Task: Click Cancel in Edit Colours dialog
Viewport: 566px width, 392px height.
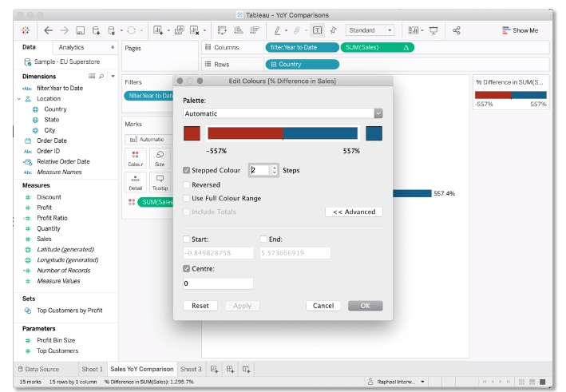Action: tap(323, 306)
